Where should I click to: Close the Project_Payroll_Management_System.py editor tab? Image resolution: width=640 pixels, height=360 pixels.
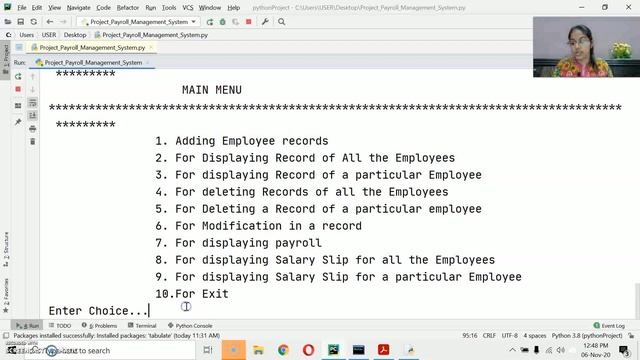(x=151, y=48)
